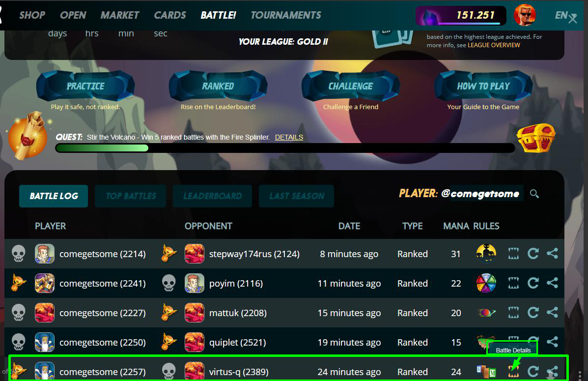Switch to the Leaderboard tab
This screenshot has height=381, width=588.
[212, 196]
